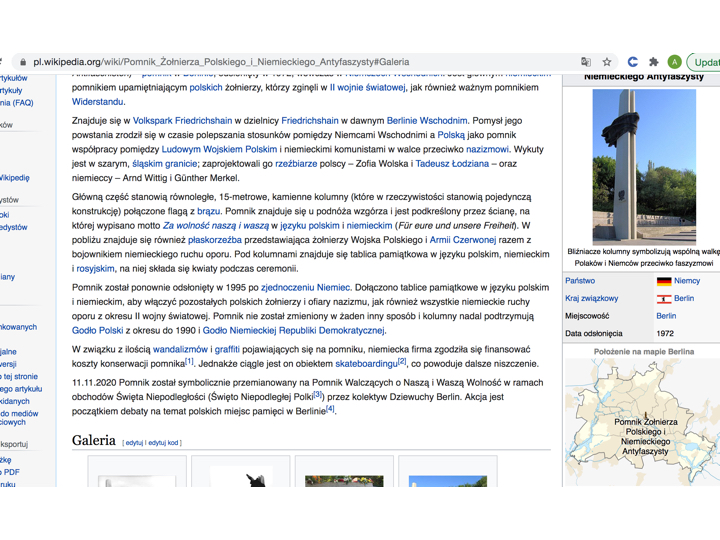The height and width of the screenshot is (540, 720).
Task: Follow the rzeźbiarze link
Action: pyautogui.click(x=296, y=163)
